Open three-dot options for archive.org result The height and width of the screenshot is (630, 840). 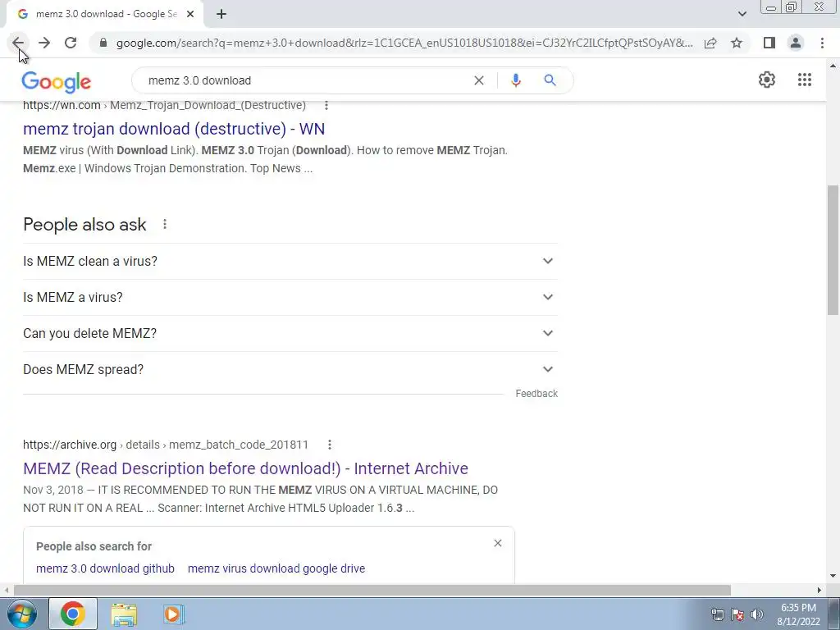coord(330,445)
